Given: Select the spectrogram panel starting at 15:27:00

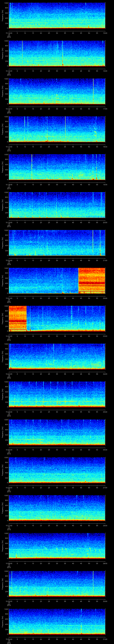Looking at the screenshot, I should 57,508.
